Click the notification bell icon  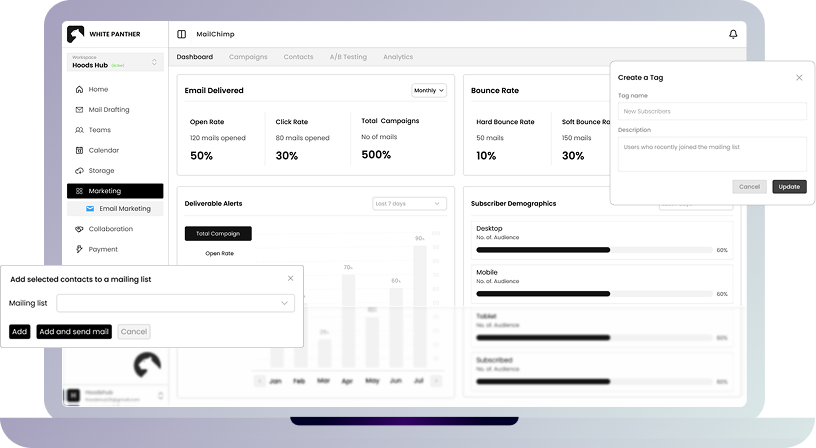click(x=733, y=34)
